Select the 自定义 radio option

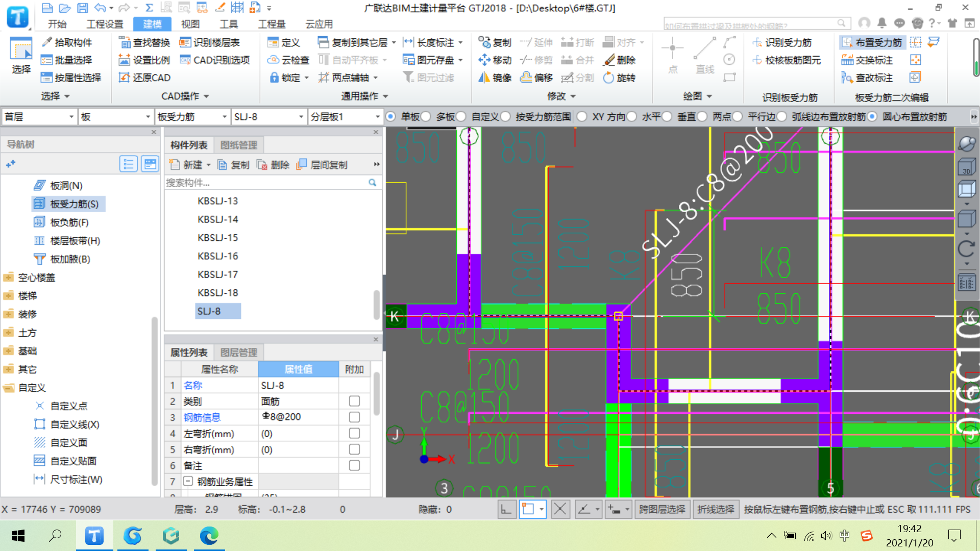click(461, 117)
